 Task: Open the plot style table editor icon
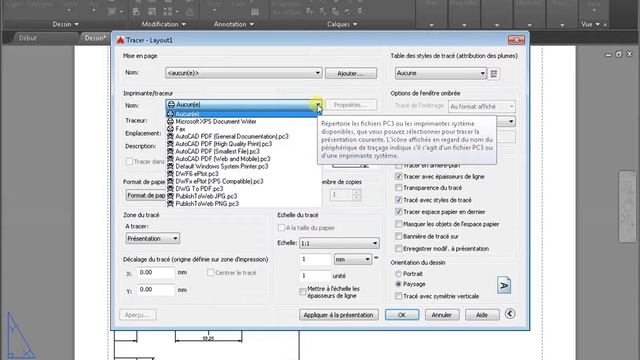click(493, 73)
